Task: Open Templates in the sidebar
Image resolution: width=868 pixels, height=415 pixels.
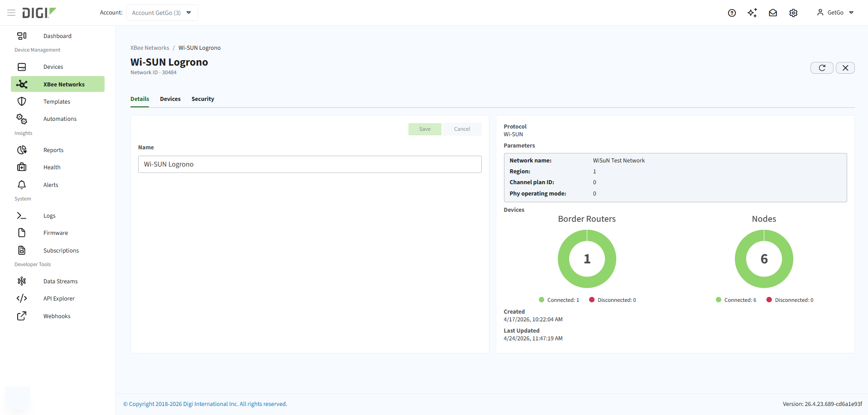Action: point(58,101)
